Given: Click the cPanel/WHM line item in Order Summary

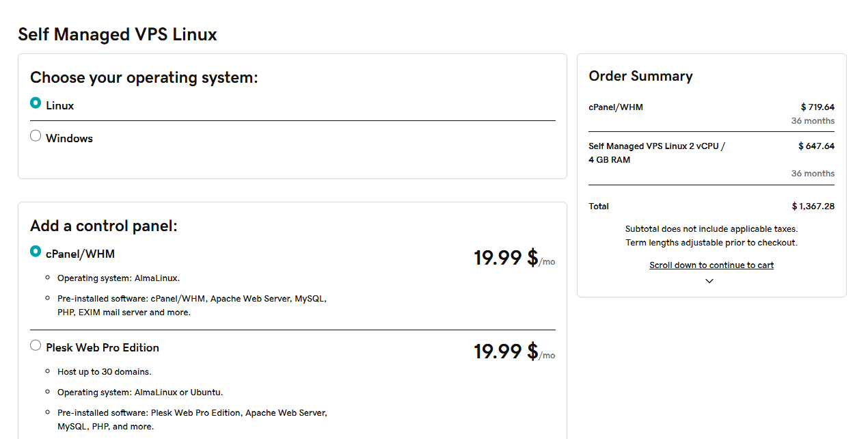Looking at the screenshot, I should point(616,107).
